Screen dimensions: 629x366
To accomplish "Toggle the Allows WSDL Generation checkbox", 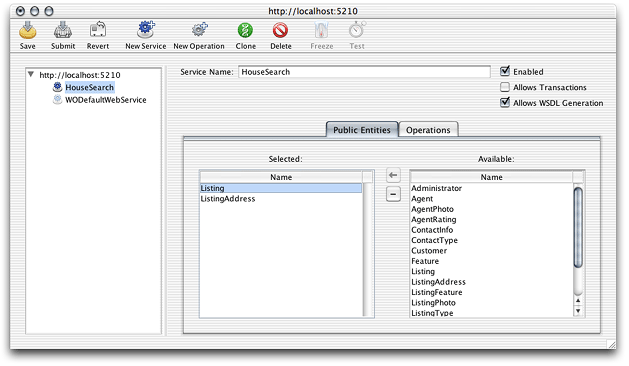I will 505,103.
